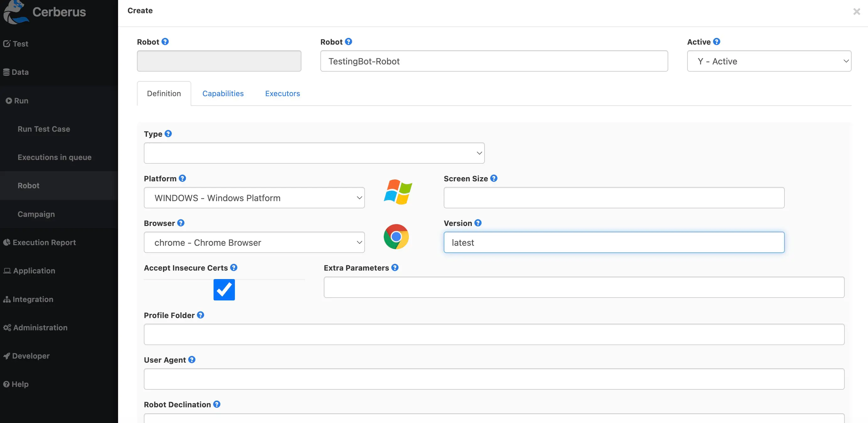The image size is (868, 423).
Task: Open the Platform dropdown showing WINDOWS
Action: [x=254, y=198]
